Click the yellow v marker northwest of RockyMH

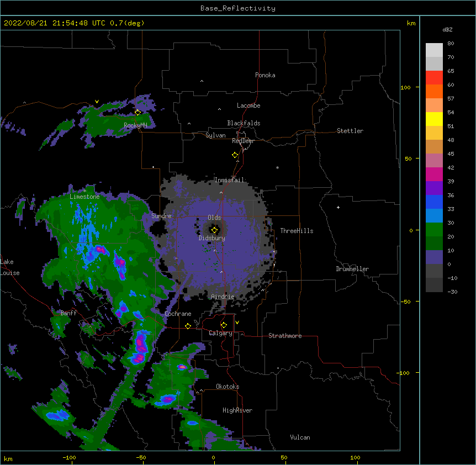tap(97, 102)
